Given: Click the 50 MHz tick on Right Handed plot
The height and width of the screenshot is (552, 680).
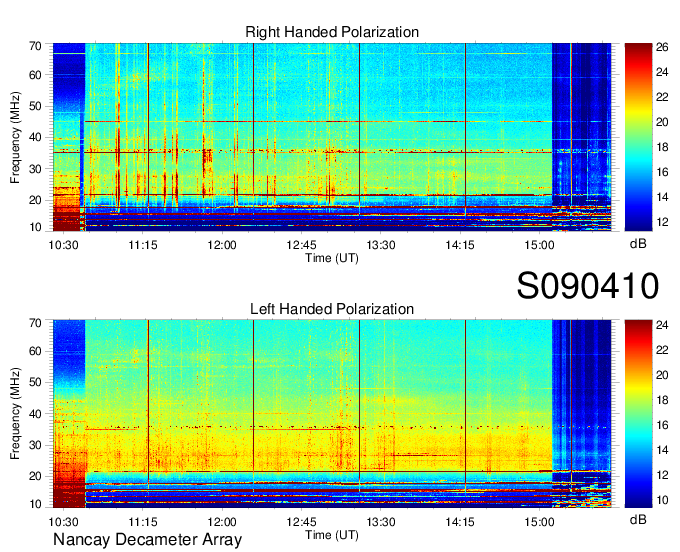Looking at the screenshot, I should tap(35, 106).
